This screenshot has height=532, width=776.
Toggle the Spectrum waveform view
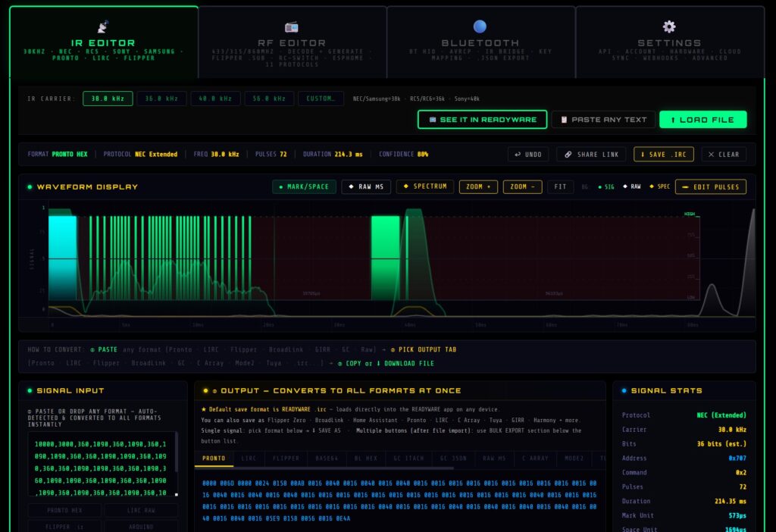click(x=425, y=186)
